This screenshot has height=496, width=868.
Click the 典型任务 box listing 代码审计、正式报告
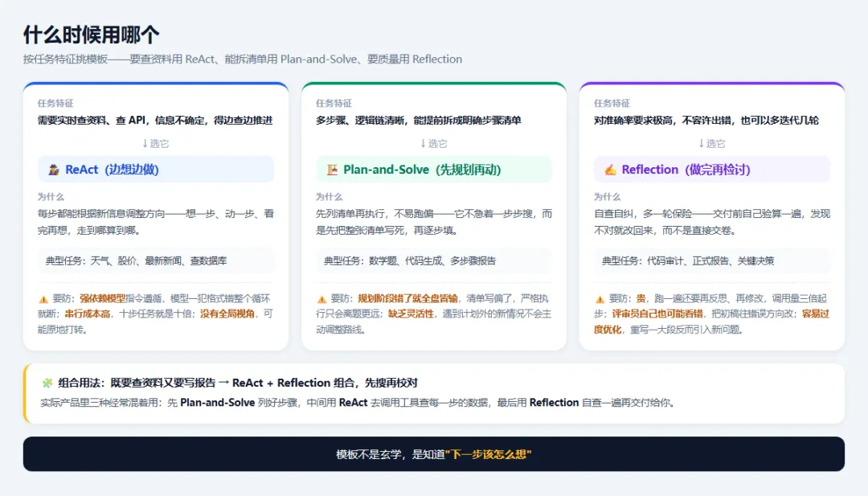click(x=711, y=260)
